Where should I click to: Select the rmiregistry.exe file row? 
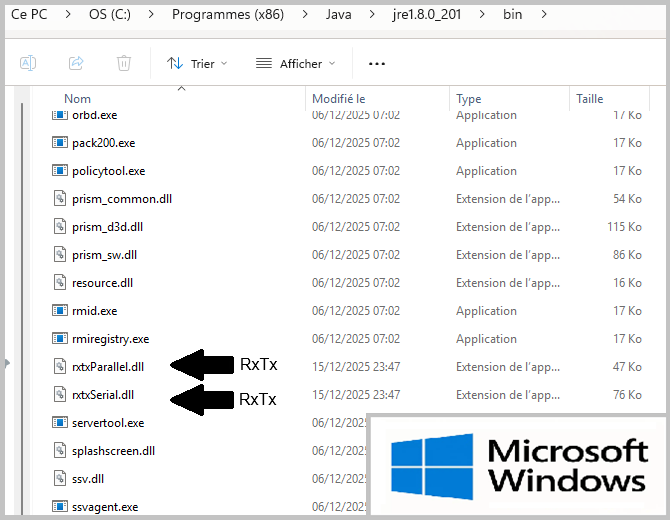point(110,339)
